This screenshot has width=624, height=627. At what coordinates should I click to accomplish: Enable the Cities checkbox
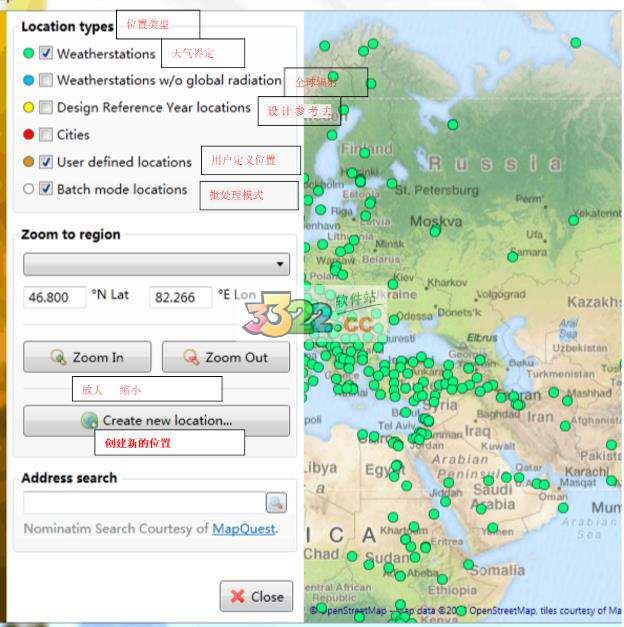tap(46, 135)
